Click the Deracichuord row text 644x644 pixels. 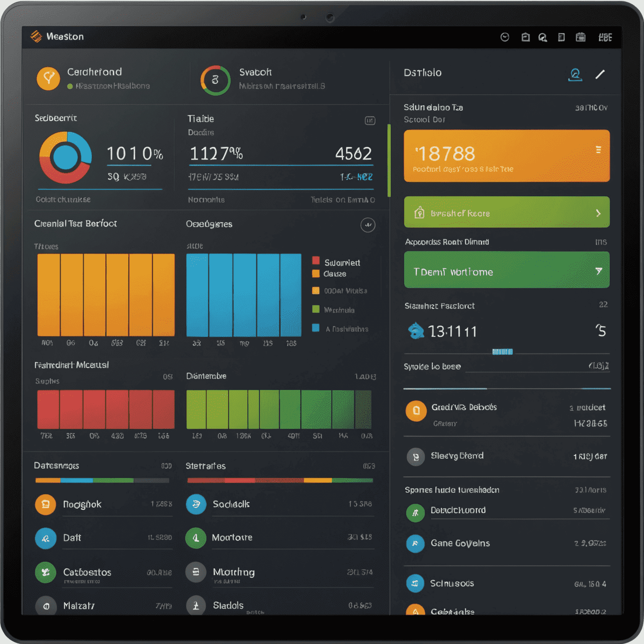click(x=458, y=510)
